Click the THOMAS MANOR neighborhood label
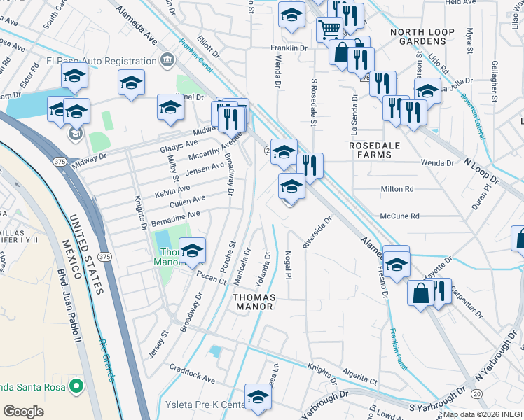Image resolution: width=524 pixels, height=420 pixels. pos(254,302)
